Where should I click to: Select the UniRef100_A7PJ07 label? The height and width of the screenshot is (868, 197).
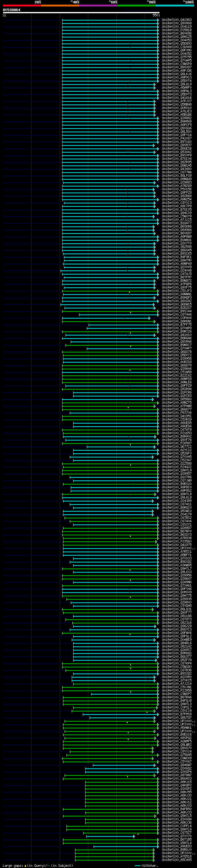[177, 101]
